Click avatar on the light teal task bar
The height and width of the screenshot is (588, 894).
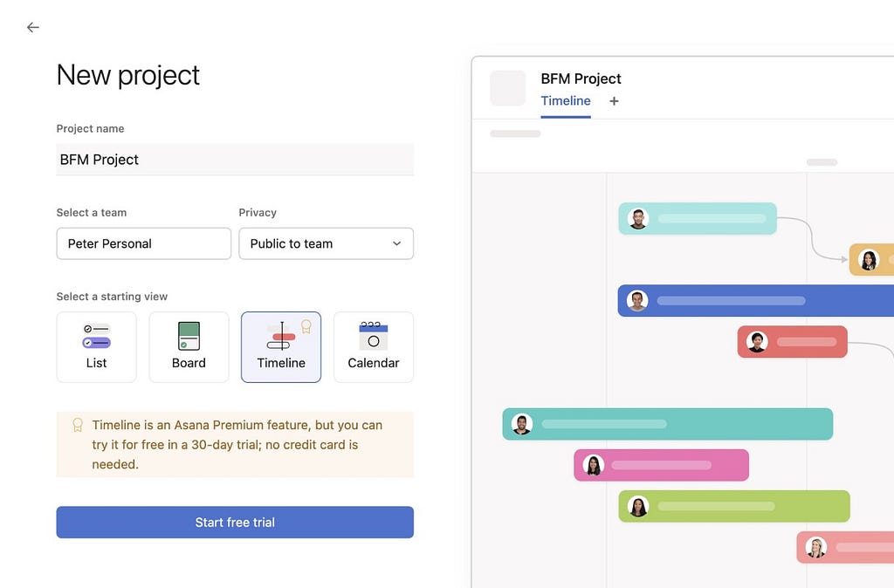638,219
